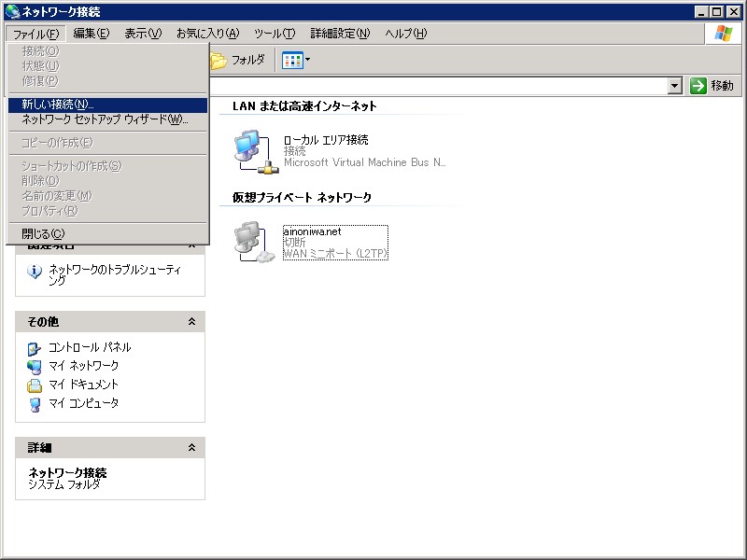This screenshot has height=560, width=747.
Task: Open the address bar dropdown list
Action: tap(674, 85)
